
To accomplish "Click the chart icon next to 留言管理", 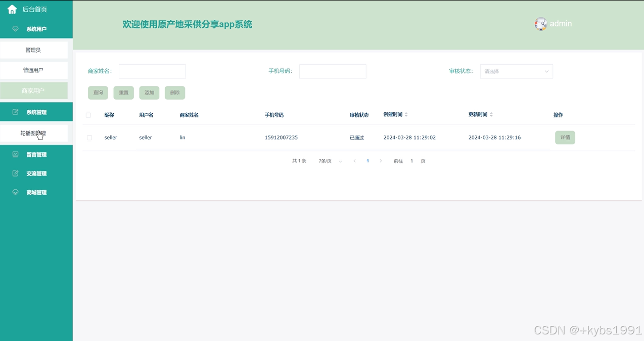I will click(15, 154).
